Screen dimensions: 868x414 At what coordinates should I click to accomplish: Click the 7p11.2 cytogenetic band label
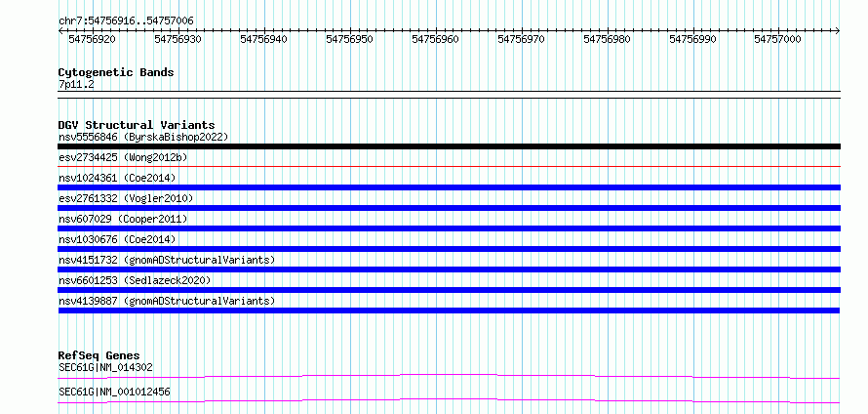click(76, 84)
